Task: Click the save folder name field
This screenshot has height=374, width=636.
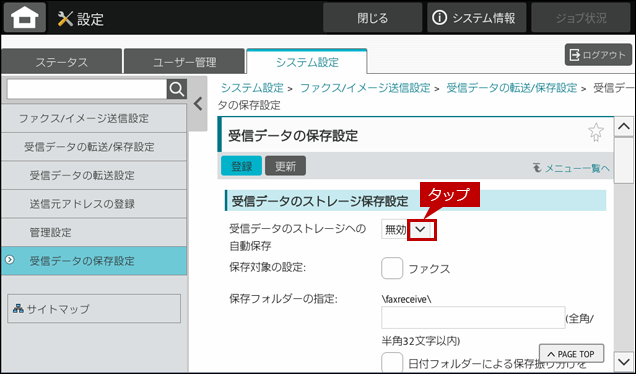Action: tap(473, 318)
